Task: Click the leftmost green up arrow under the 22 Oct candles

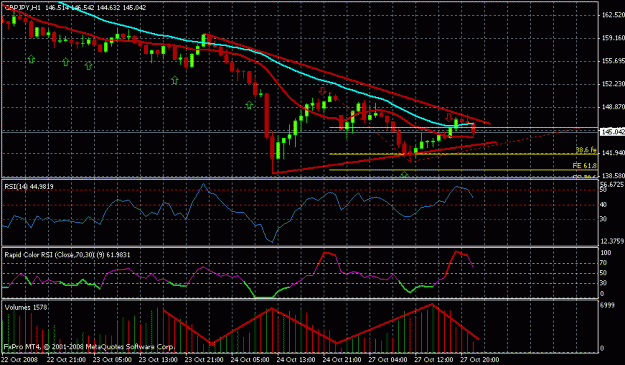Action: (x=31, y=59)
